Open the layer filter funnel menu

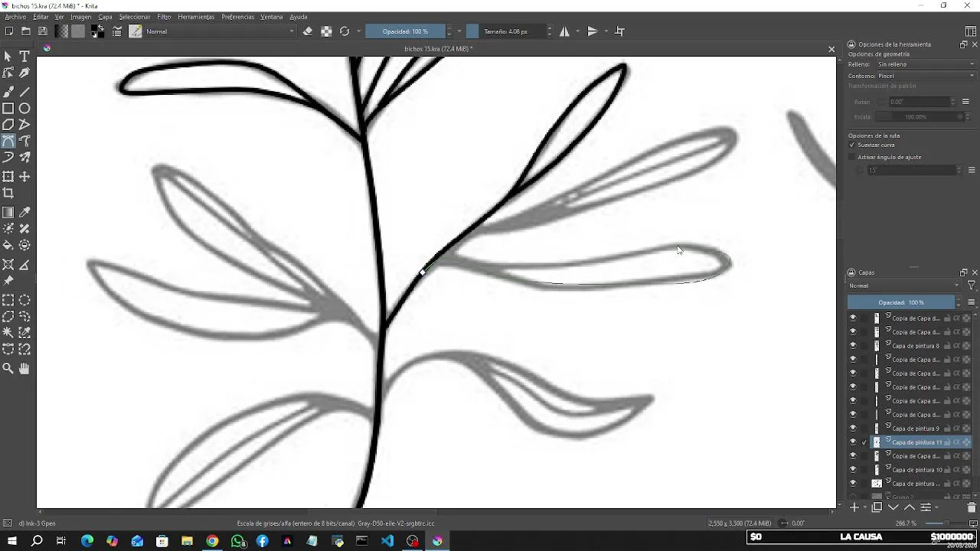[971, 285]
